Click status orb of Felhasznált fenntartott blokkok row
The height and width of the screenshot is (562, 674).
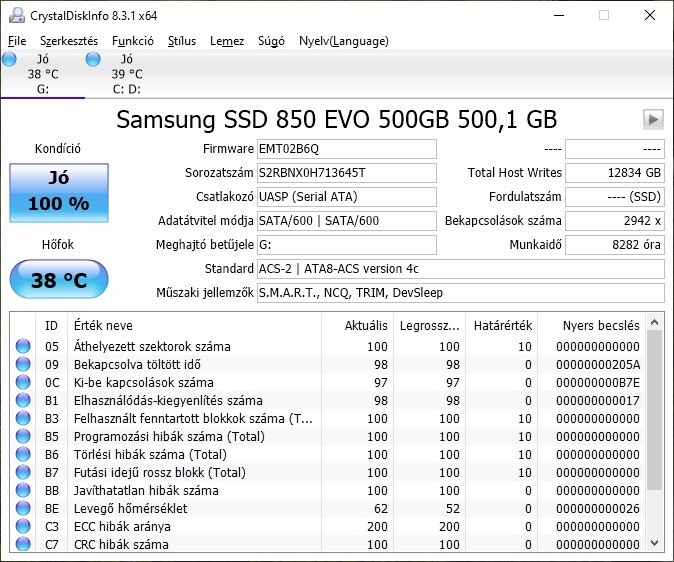(x=23, y=418)
